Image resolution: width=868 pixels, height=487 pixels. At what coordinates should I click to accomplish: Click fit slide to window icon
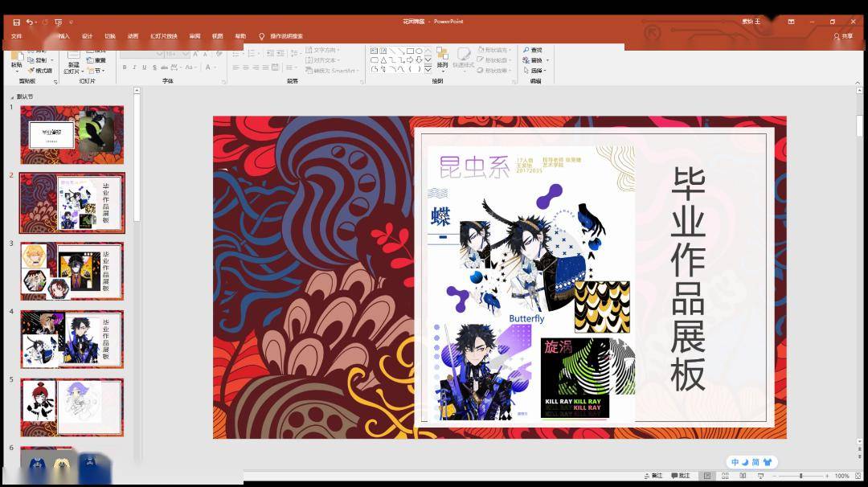(857, 476)
